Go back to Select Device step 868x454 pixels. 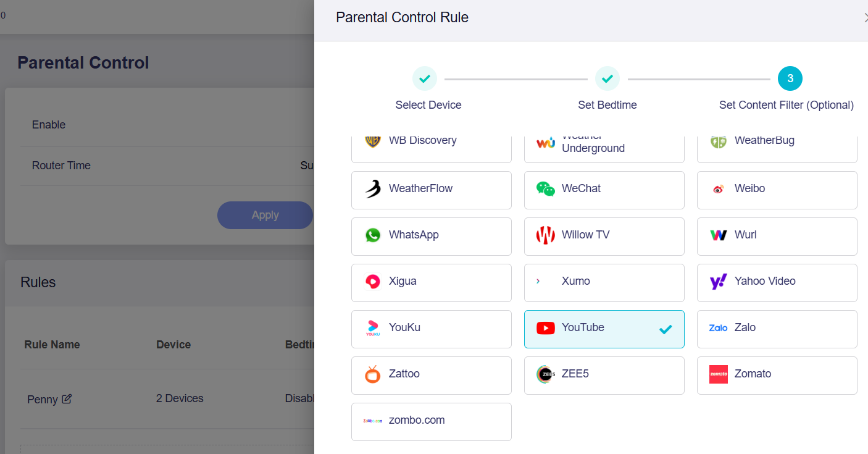coord(425,78)
